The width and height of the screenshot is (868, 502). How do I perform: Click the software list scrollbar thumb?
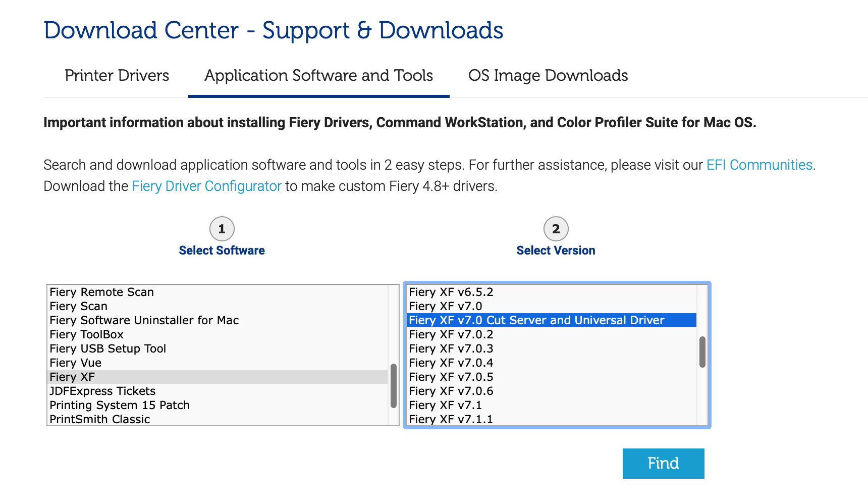tap(394, 386)
